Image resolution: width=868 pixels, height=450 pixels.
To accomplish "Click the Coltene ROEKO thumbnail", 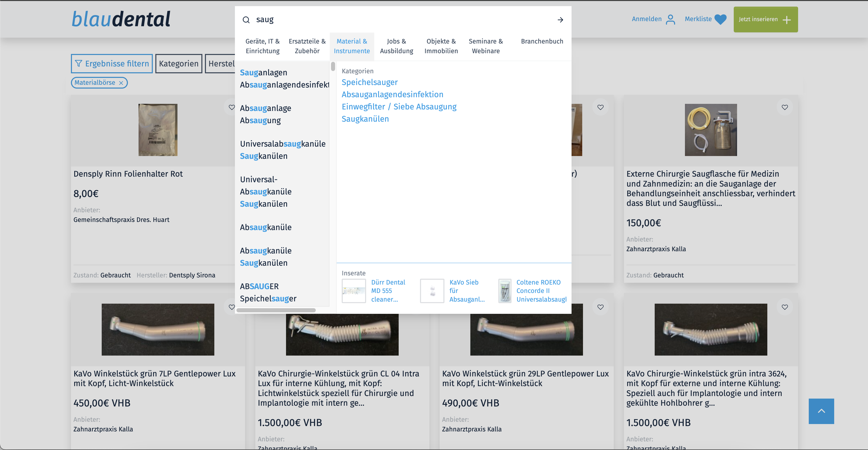I will click(x=505, y=291).
